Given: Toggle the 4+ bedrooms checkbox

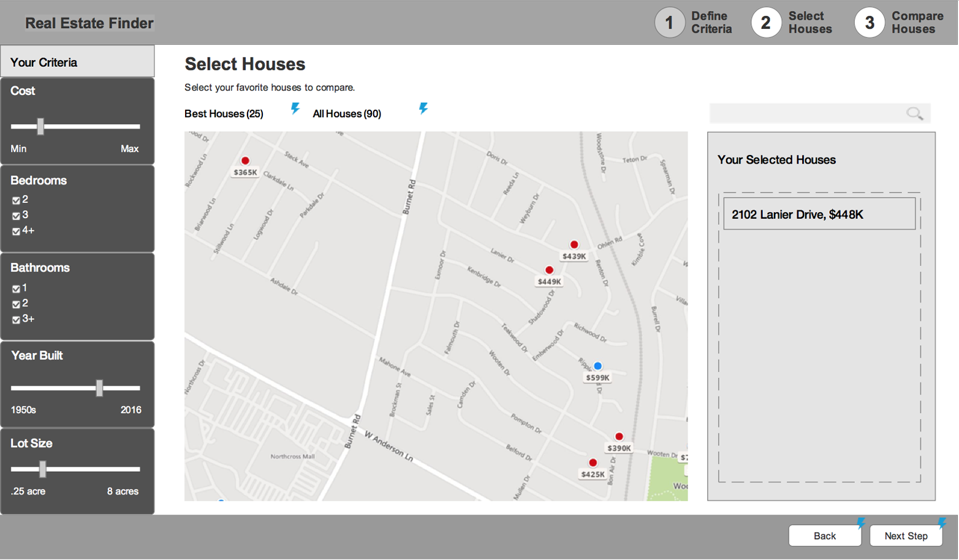Looking at the screenshot, I should [16, 232].
